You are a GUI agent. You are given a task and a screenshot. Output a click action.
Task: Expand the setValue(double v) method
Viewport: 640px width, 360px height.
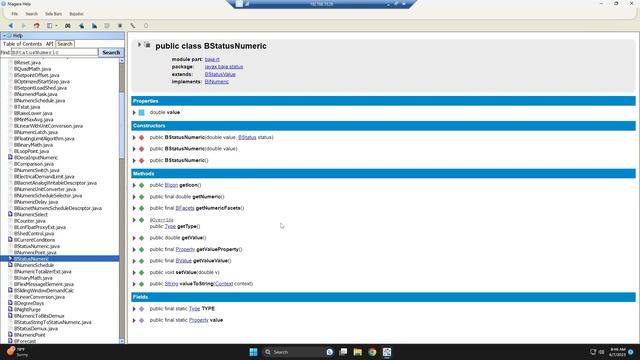tap(134, 273)
